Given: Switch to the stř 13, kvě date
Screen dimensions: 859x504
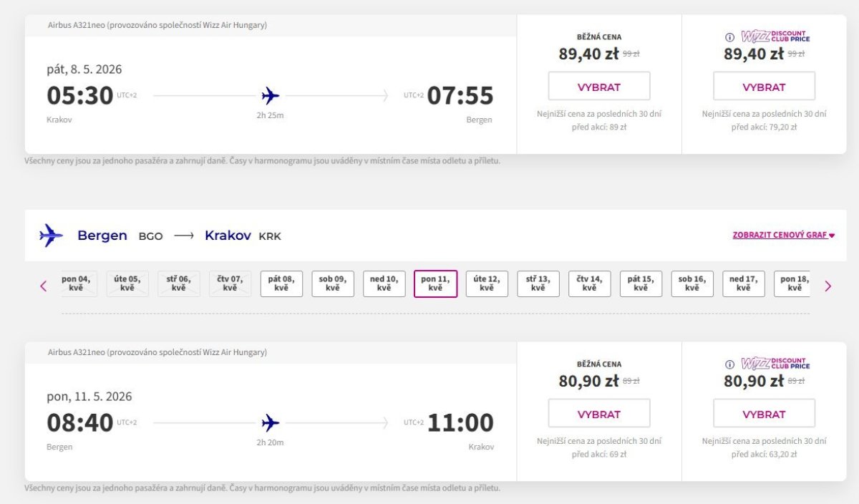Looking at the screenshot, I should coord(538,283).
